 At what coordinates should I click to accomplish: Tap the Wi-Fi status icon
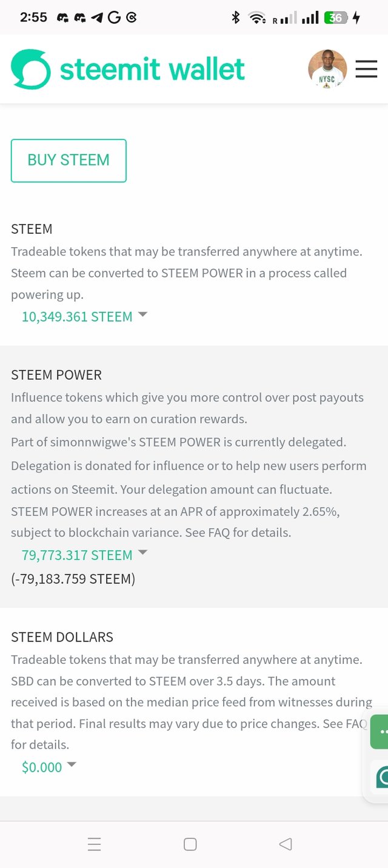coord(257,18)
